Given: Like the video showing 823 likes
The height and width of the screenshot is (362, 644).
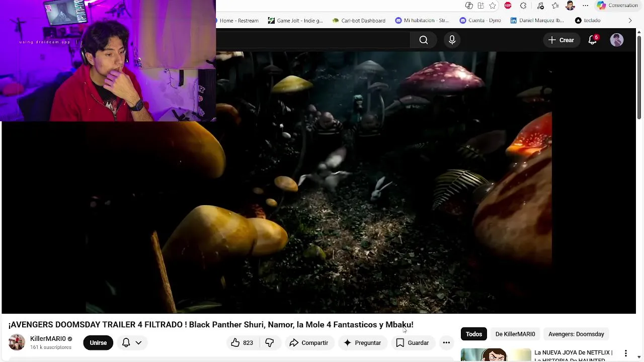Looking at the screenshot, I should coord(242,343).
